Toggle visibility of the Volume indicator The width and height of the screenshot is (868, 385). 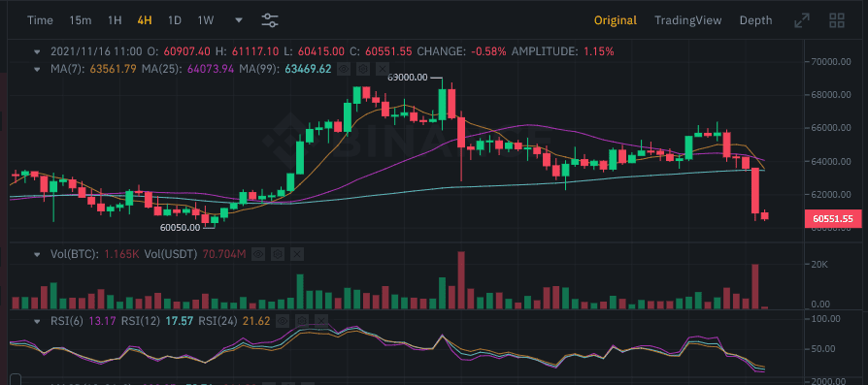coord(258,254)
